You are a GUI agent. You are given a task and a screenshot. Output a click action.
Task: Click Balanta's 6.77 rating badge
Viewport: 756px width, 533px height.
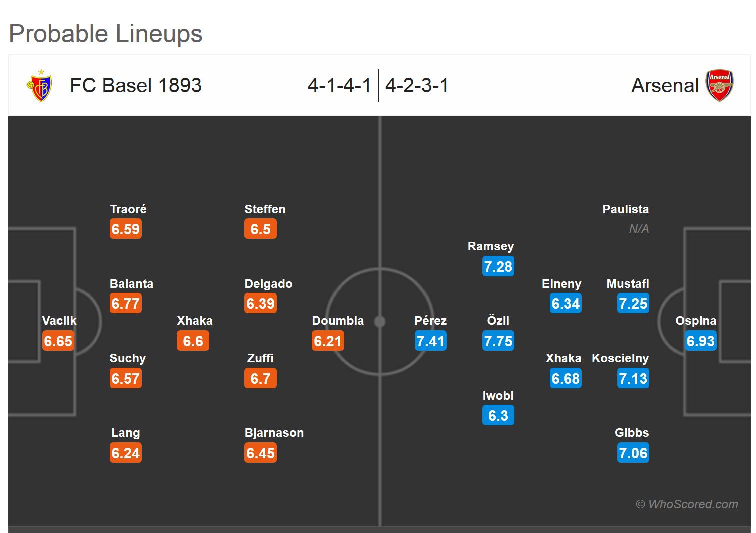(x=126, y=303)
